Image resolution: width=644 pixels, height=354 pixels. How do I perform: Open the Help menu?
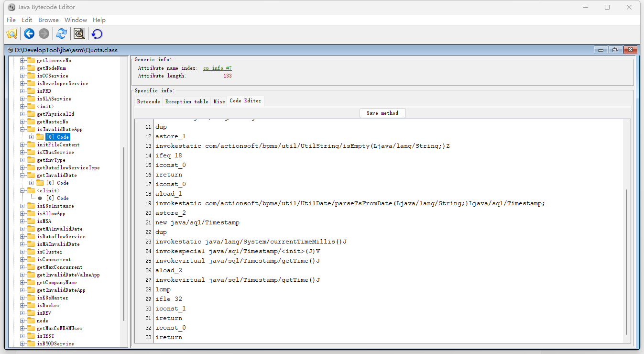pos(99,20)
